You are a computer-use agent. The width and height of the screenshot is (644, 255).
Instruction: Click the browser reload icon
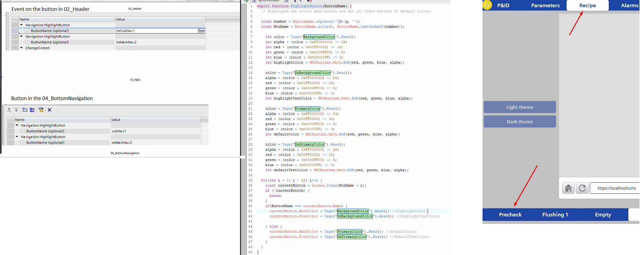click(582, 188)
